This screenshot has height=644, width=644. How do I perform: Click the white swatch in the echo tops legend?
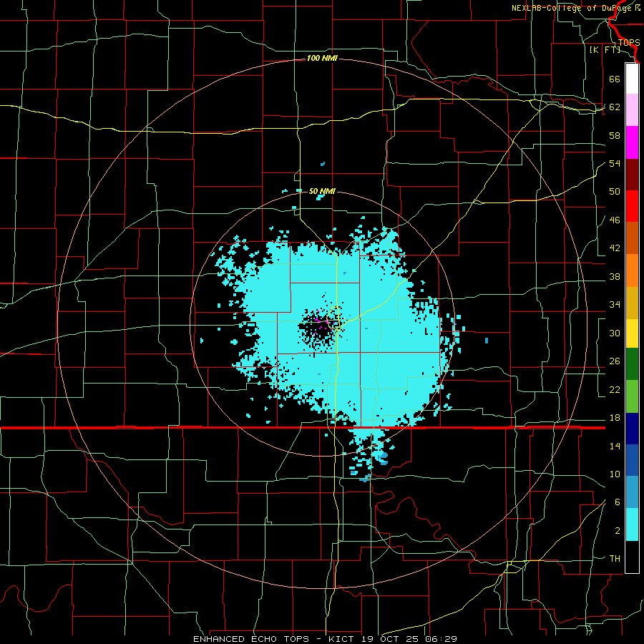point(632,79)
